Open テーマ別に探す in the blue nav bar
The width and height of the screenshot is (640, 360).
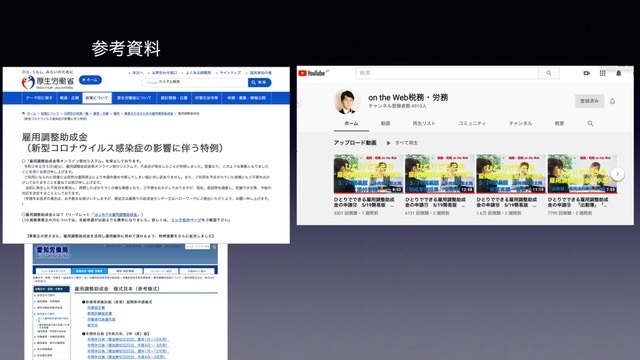pyautogui.click(x=39, y=98)
